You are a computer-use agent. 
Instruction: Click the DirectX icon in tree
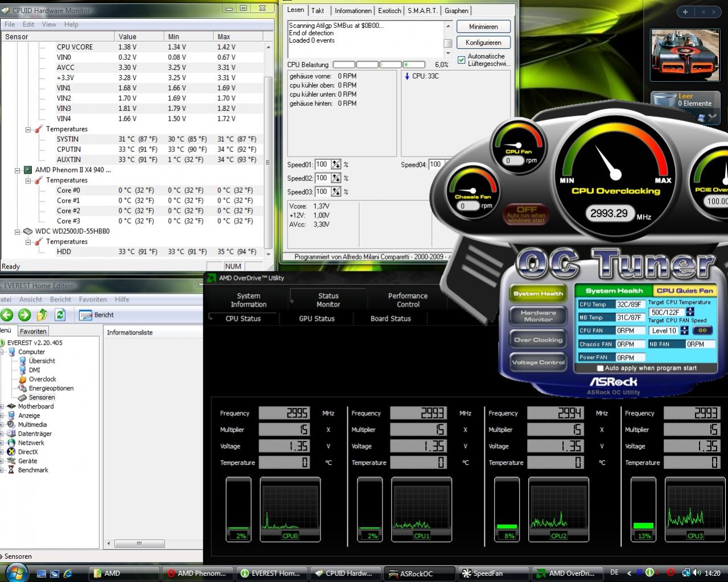coord(11,452)
